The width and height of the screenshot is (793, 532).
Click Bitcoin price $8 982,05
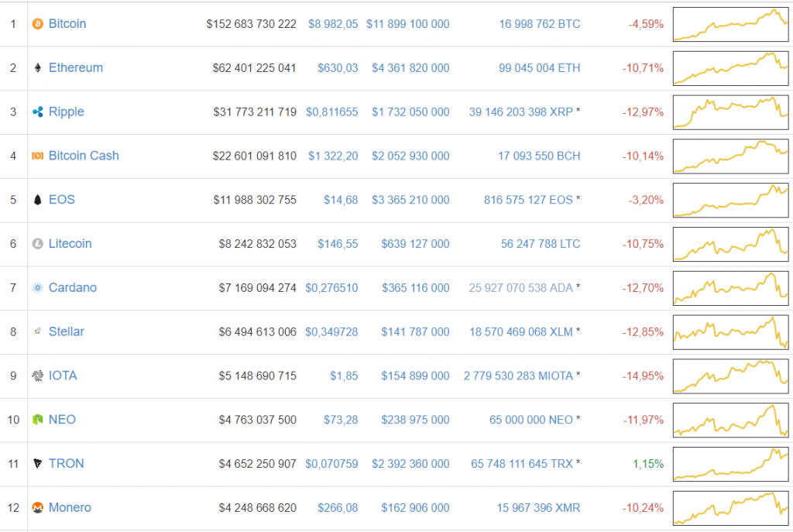pyautogui.click(x=333, y=24)
